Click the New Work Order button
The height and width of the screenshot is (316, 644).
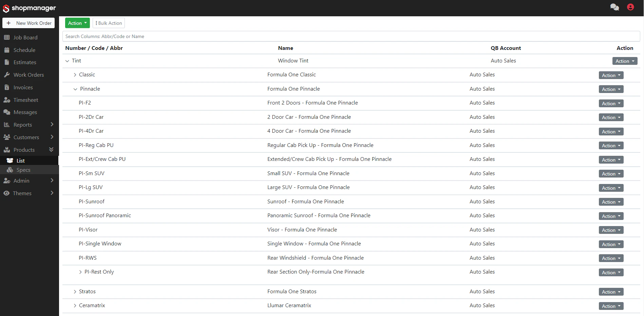[29, 23]
